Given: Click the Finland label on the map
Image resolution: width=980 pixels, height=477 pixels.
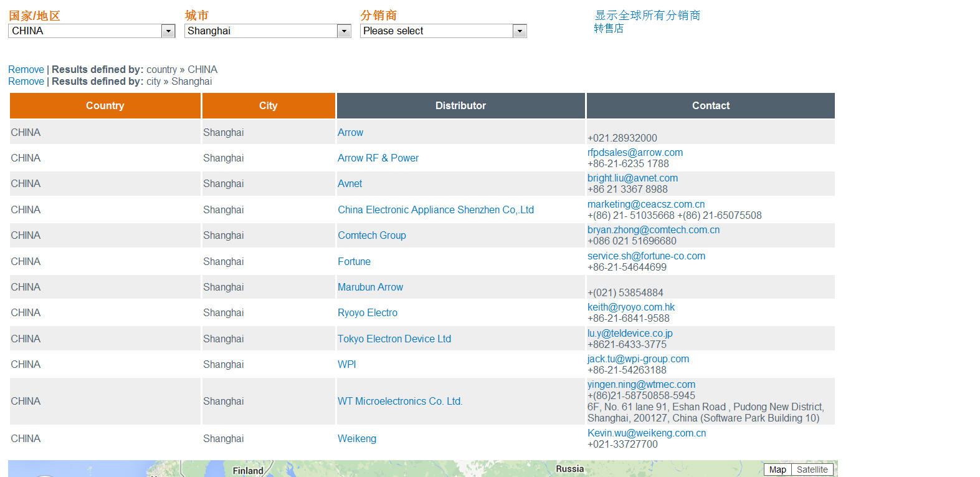Looking at the screenshot, I should tap(248, 471).
